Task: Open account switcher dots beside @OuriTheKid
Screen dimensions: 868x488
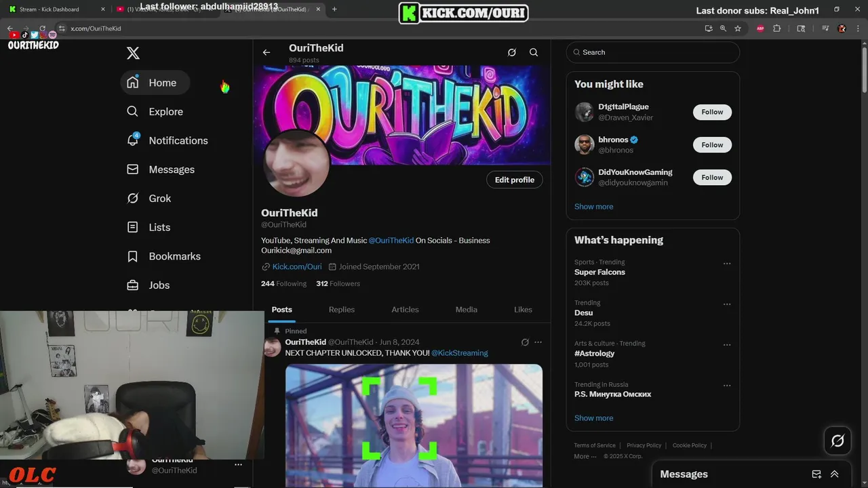Action: [x=238, y=465]
